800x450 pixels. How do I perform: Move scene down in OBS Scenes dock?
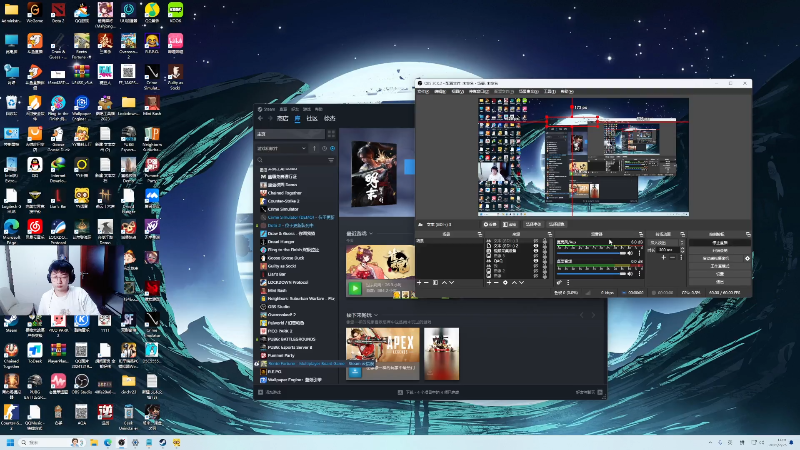click(x=452, y=282)
